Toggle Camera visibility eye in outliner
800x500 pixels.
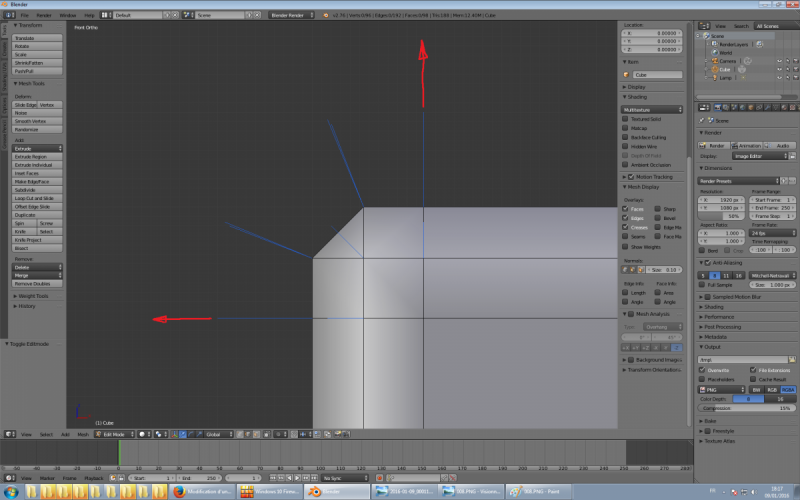(x=779, y=61)
